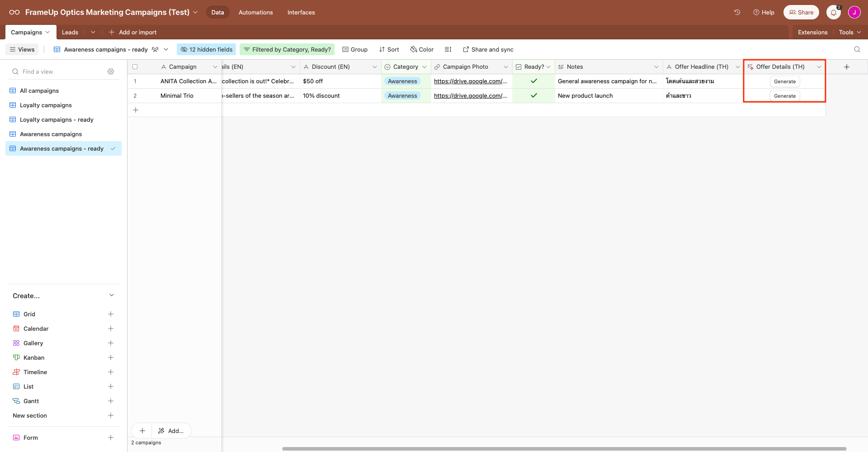
Task: Create a new Kanban view plus
Action: 111,357
